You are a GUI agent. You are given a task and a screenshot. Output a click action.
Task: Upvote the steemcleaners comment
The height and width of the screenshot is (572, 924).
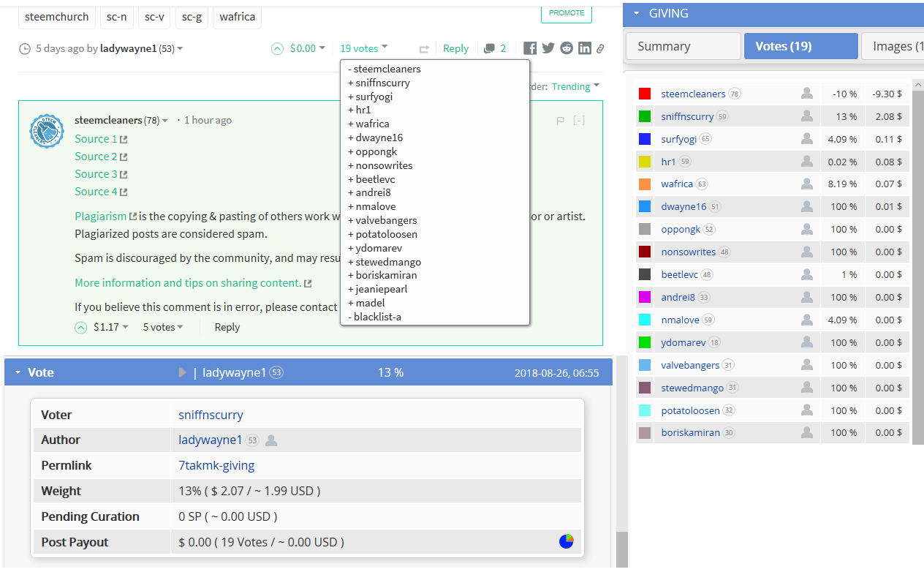(x=81, y=328)
